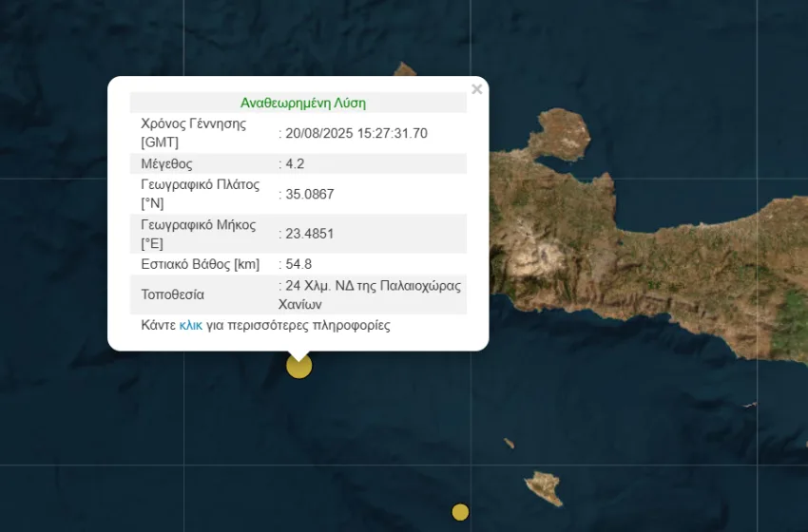
Task: Click the large yellow earthquake marker below popup
Action: click(x=298, y=366)
